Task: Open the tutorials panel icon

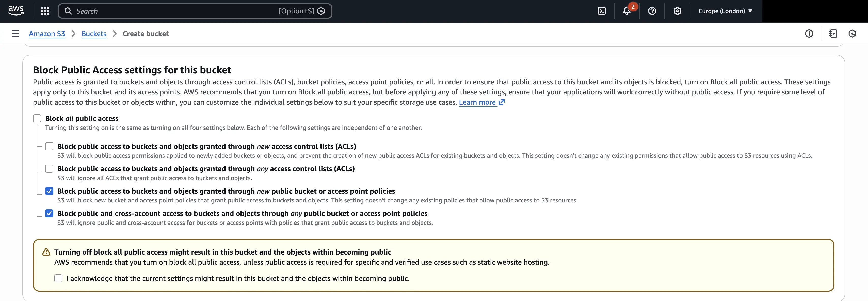Action: pos(833,33)
